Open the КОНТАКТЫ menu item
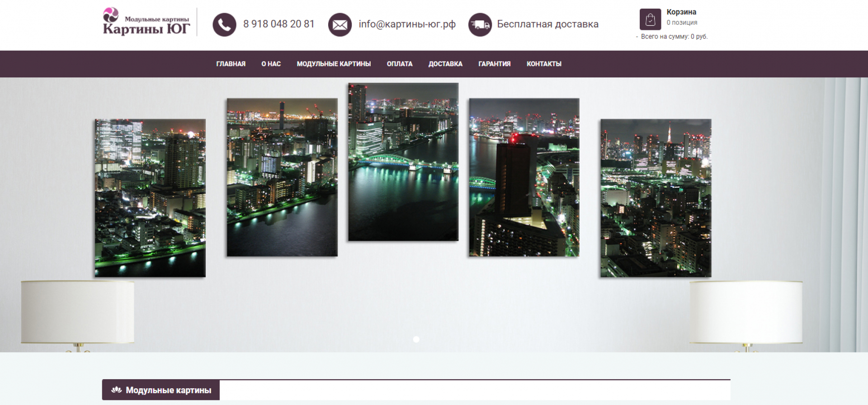Viewport: 868px width, 405px height. (x=544, y=64)
